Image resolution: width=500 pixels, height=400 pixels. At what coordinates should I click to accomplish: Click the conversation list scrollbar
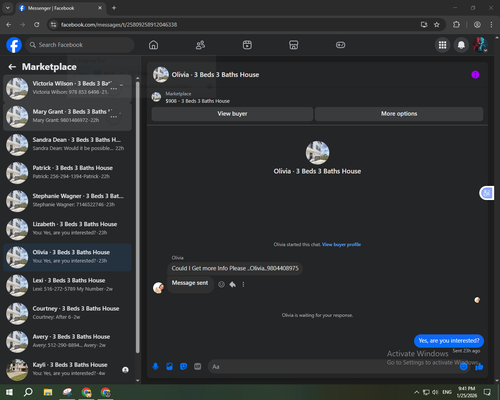pyautogui.click(x=138, y=217)
